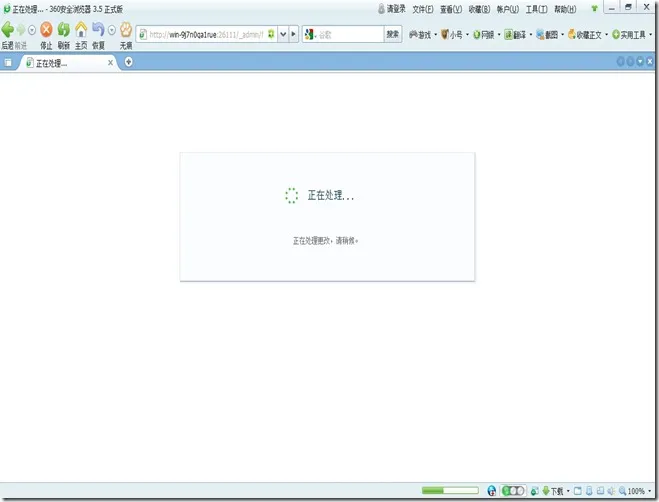
Task: Go to the Home page icon (主页)
Action: tap(81, 29)
